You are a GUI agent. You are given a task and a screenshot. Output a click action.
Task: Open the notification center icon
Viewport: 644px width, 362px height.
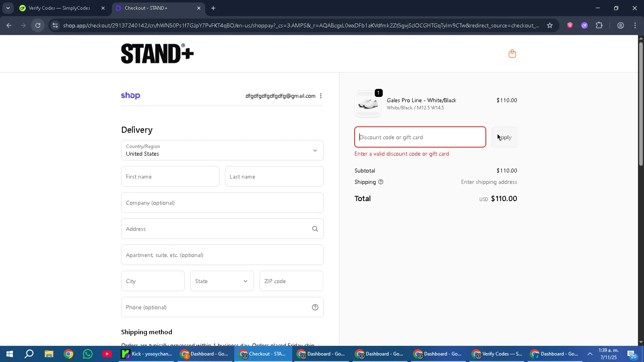click(x=632, y=354)
